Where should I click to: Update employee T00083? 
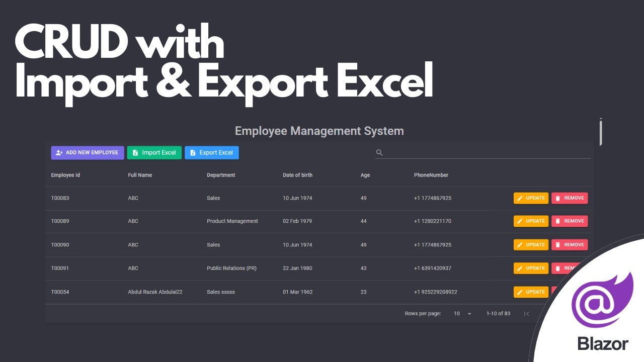coord(531,198)
